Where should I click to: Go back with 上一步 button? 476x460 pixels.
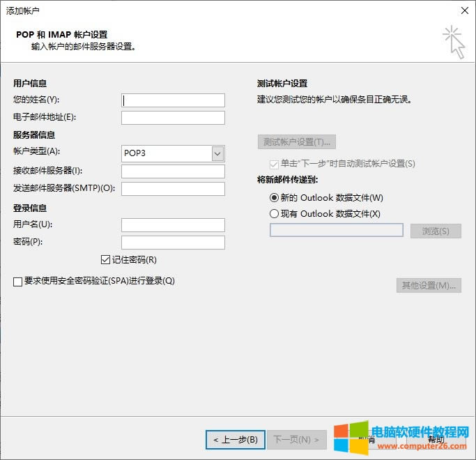point(235,440)
